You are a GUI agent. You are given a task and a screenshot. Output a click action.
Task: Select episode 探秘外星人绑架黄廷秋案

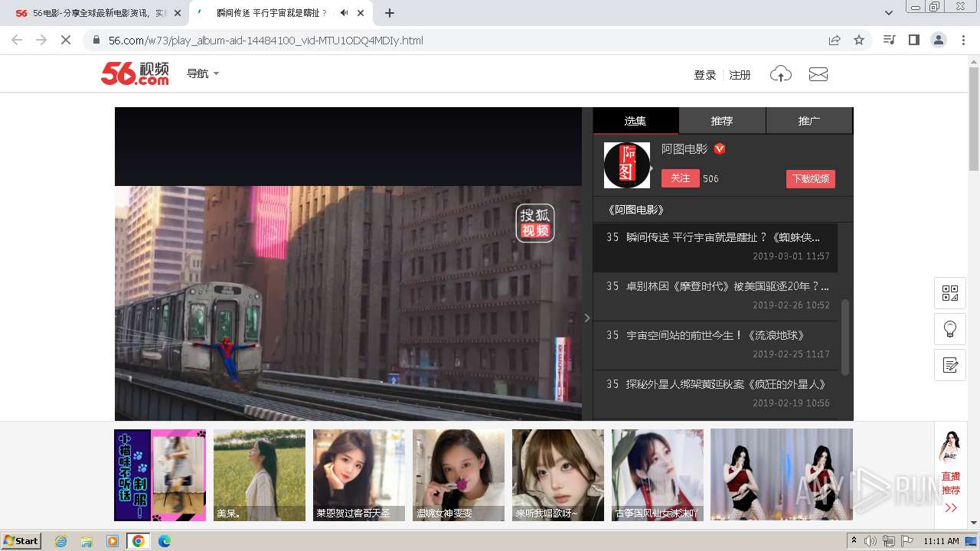click(715, 393)
